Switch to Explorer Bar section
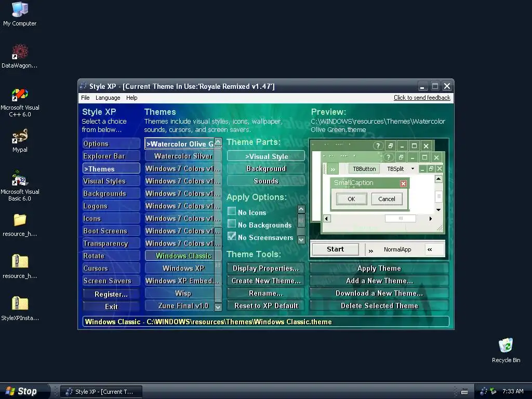This screenshot has width=532, height=399. pos(111,156)
